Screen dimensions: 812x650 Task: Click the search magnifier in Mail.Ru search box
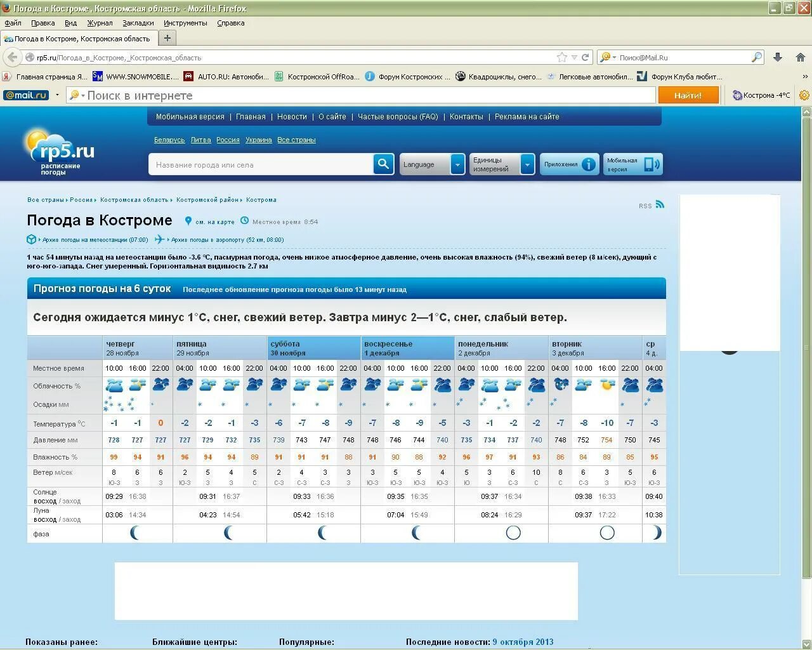coord(757,57)
